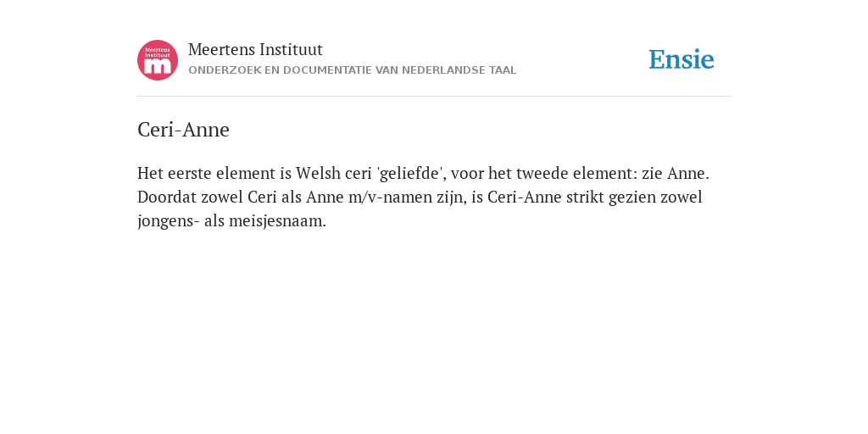Screen dimensions: 868x434
Task: Click 'm/v-namen' in the second line
Action: (x=390, y=197)
